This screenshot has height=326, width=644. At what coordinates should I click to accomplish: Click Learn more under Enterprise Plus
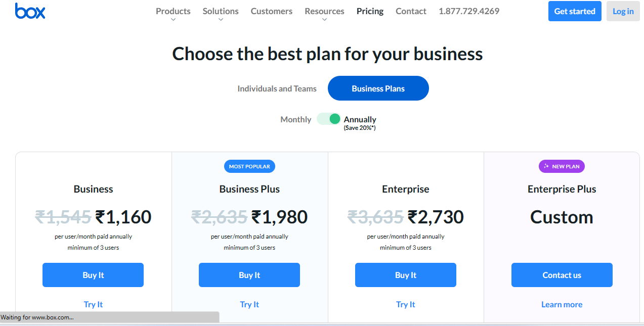562,304
